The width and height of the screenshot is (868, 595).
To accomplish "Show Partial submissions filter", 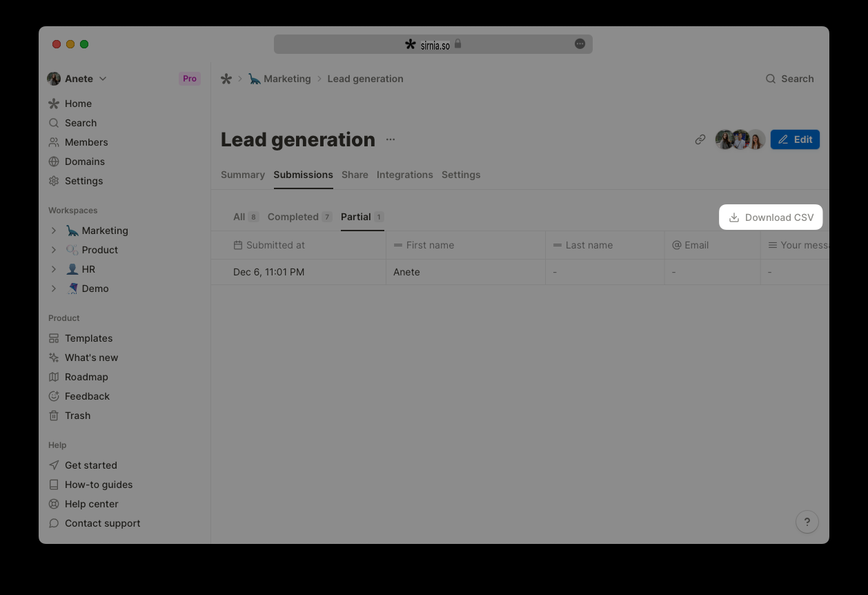I will tap(362, 217).
